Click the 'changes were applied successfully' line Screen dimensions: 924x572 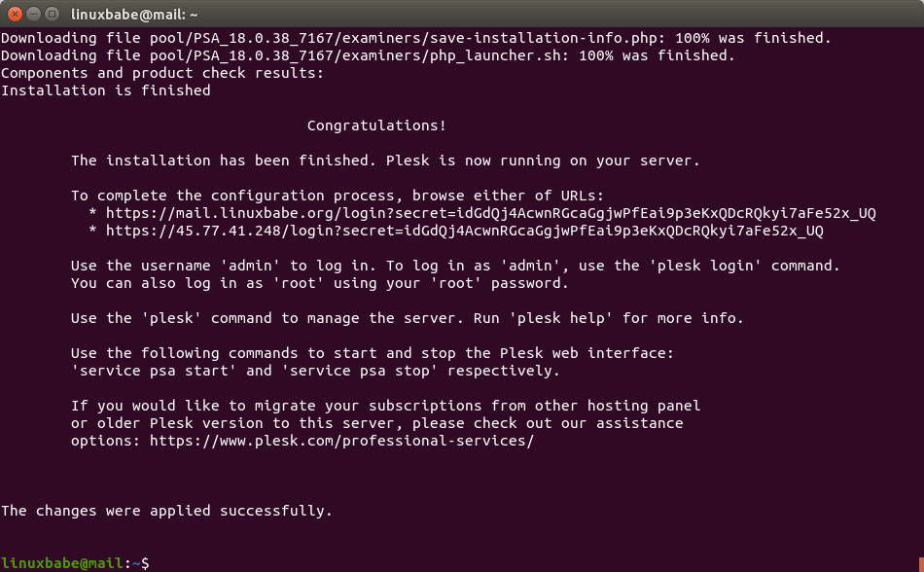click(166, 511)
